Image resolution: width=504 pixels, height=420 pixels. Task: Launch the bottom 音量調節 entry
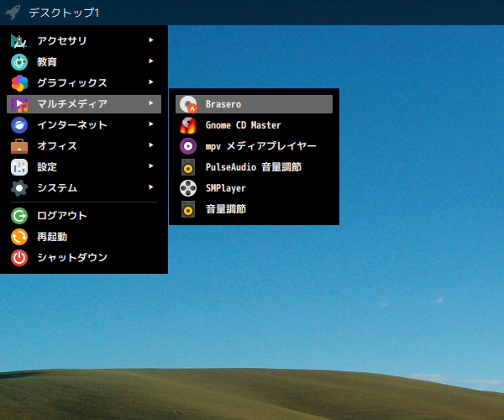(254, 209)
